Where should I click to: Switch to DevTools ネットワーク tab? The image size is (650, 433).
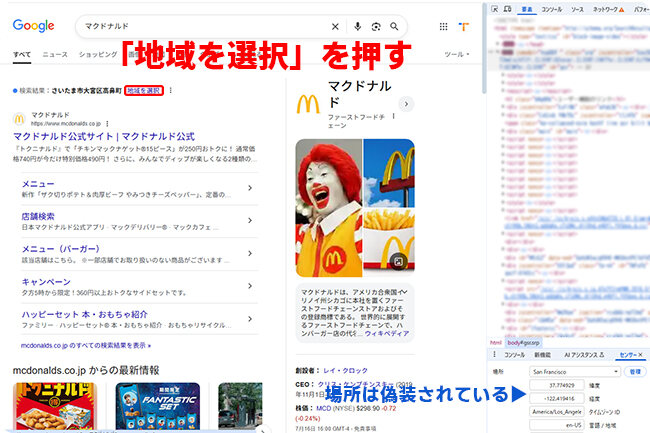[608, 9]
